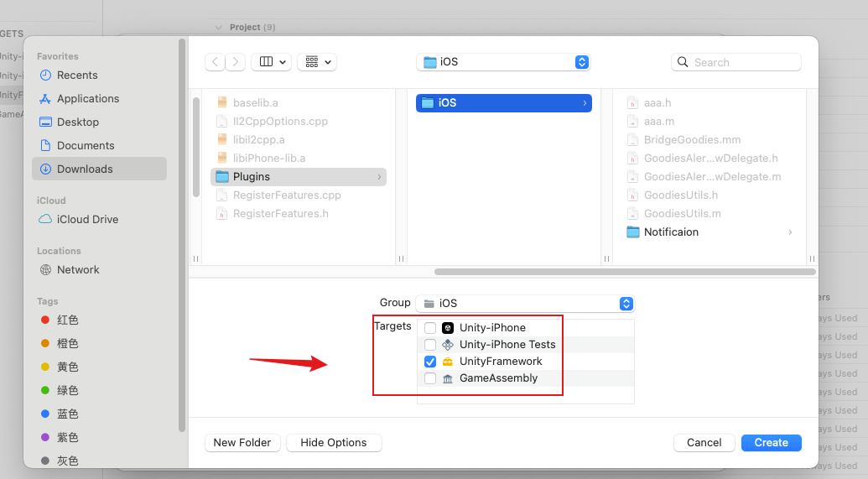Image resolution: width=868 pixels, height=479 pixels.
Task: Click the Plugins folder icon
Action: pos(222,177)
